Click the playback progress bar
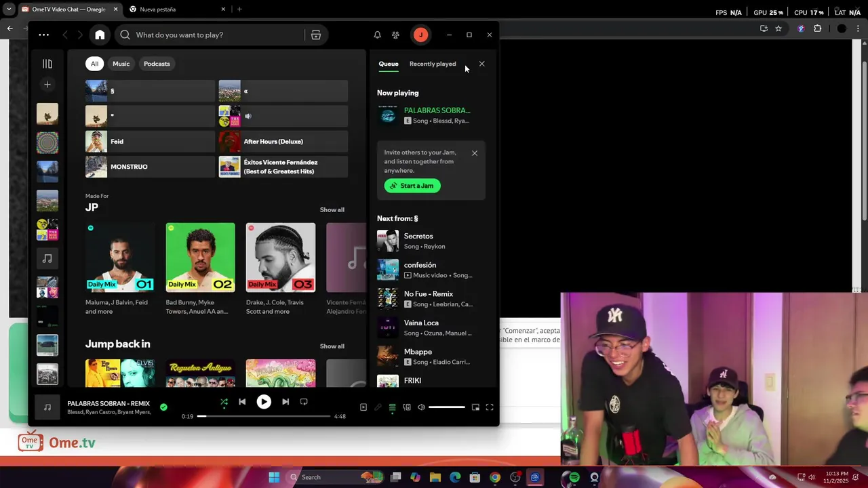The width and height of the screenshot is (868, 488). point(264,416)
